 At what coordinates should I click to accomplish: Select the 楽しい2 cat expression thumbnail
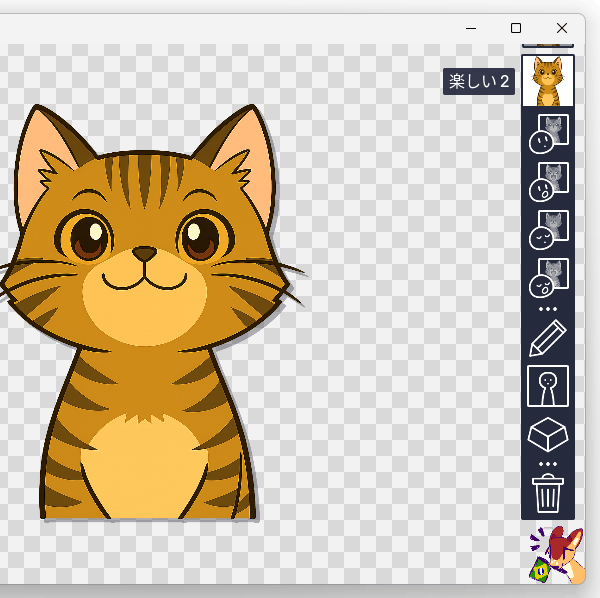coord(548,81)
